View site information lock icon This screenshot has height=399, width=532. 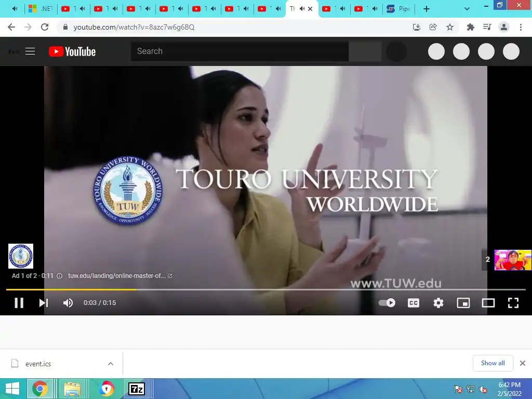[x=65, y=27]
